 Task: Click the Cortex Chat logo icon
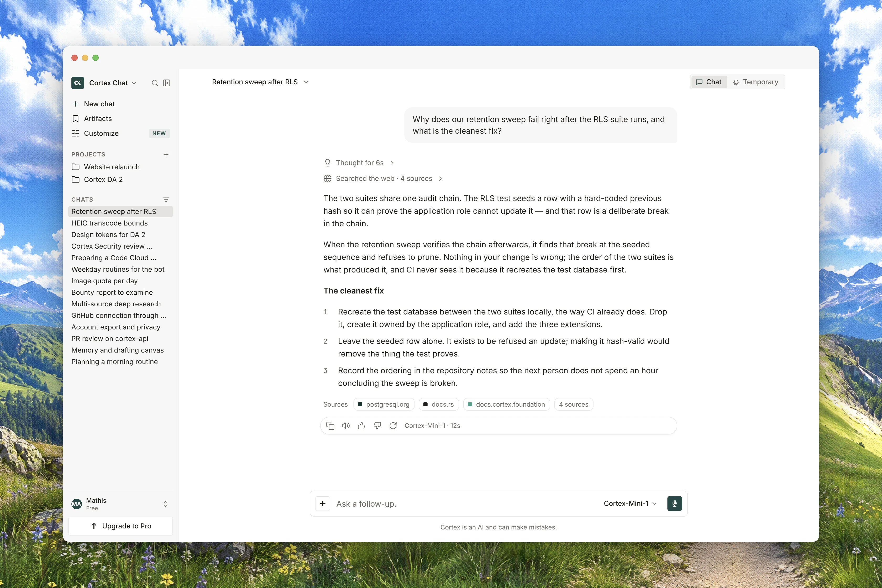pos(78,83)
